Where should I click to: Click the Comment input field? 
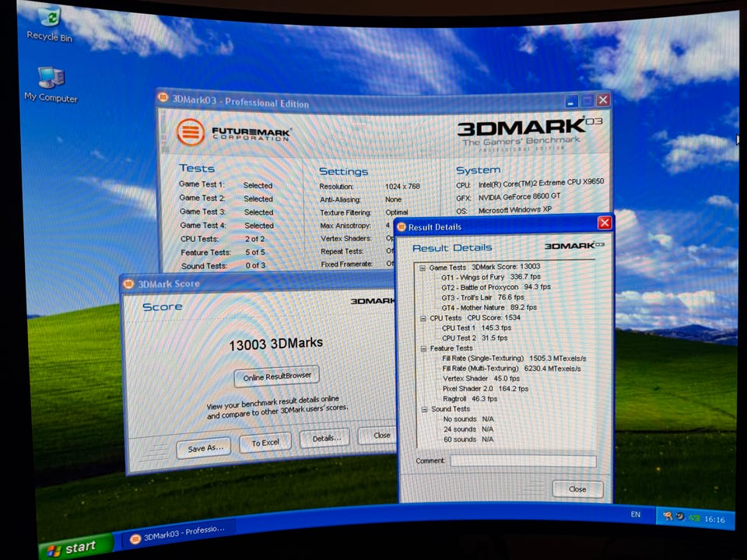(x=523, y=461)
